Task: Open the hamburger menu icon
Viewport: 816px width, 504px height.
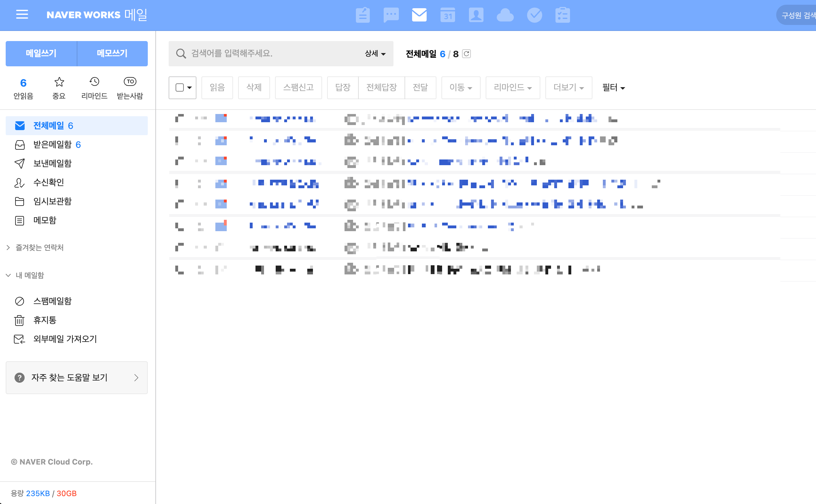Action: coord(22,15)
